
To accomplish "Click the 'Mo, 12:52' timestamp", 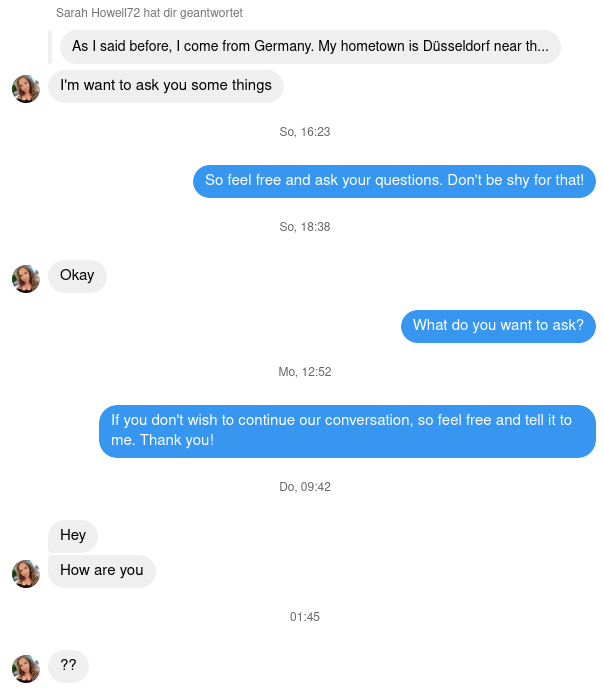I will click(305, 372).
